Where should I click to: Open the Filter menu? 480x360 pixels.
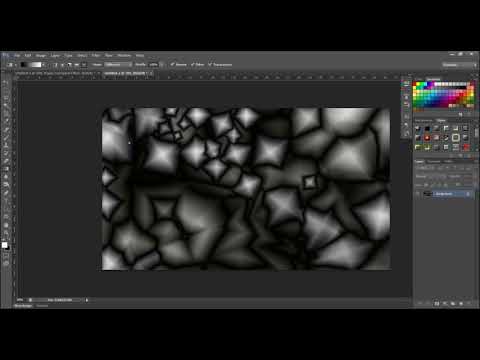[96, 55]
